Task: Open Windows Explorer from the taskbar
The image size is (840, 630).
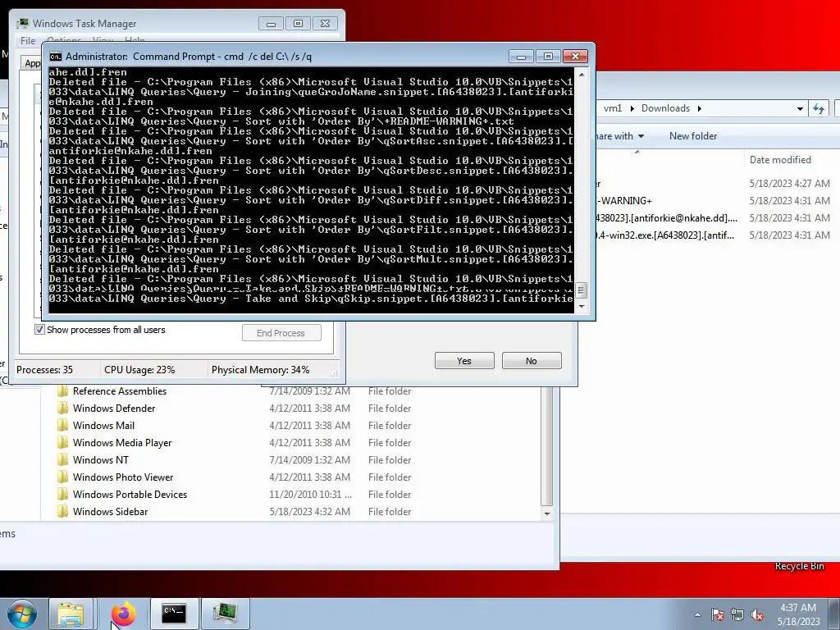Action: (71, 614)
